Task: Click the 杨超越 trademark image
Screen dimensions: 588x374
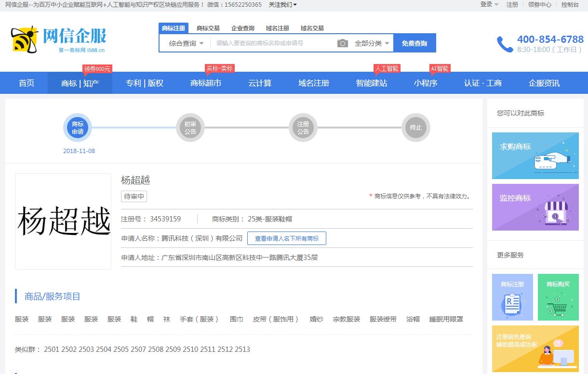Action: [63, 221]
